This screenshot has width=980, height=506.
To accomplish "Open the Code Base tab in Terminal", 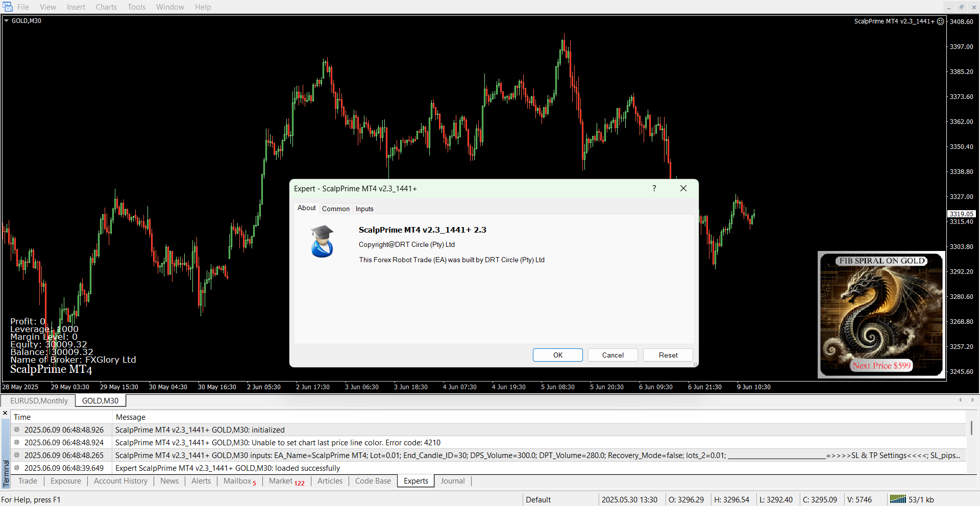I will pos(373,481).
